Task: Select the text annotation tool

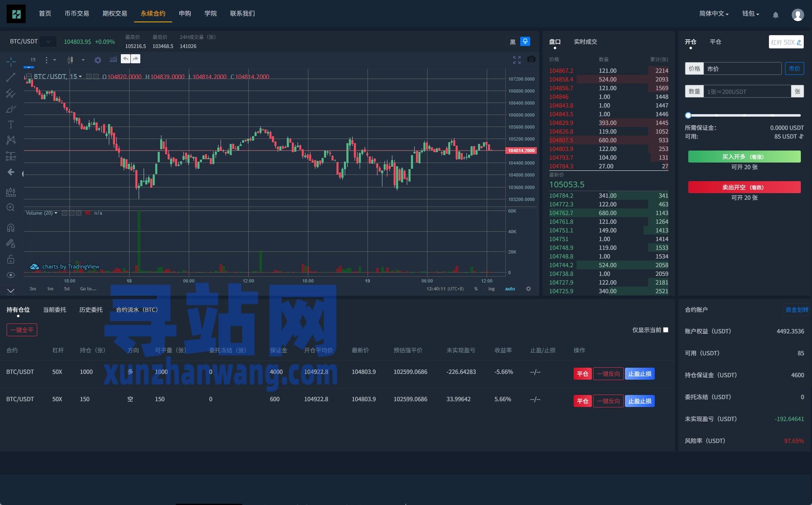Action: 11,124
